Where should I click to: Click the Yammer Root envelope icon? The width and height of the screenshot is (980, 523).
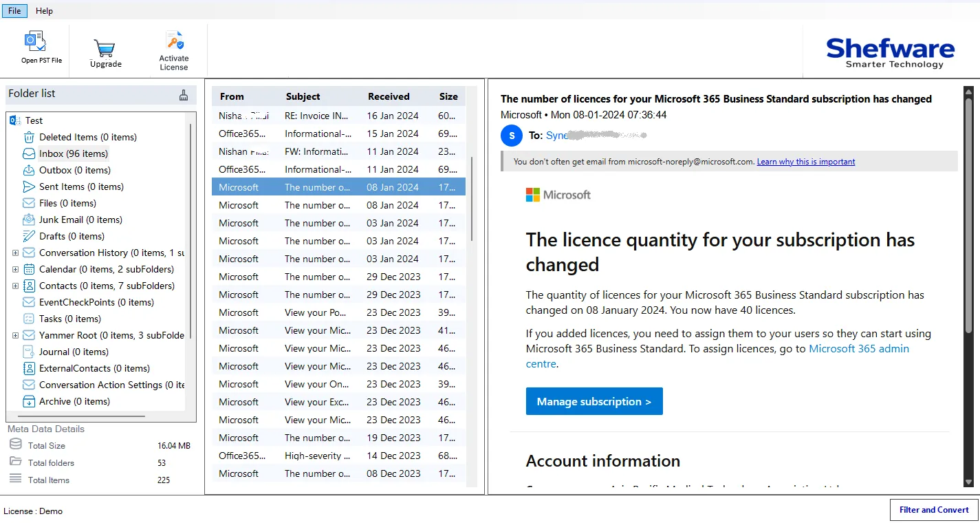tap(29, 335)
